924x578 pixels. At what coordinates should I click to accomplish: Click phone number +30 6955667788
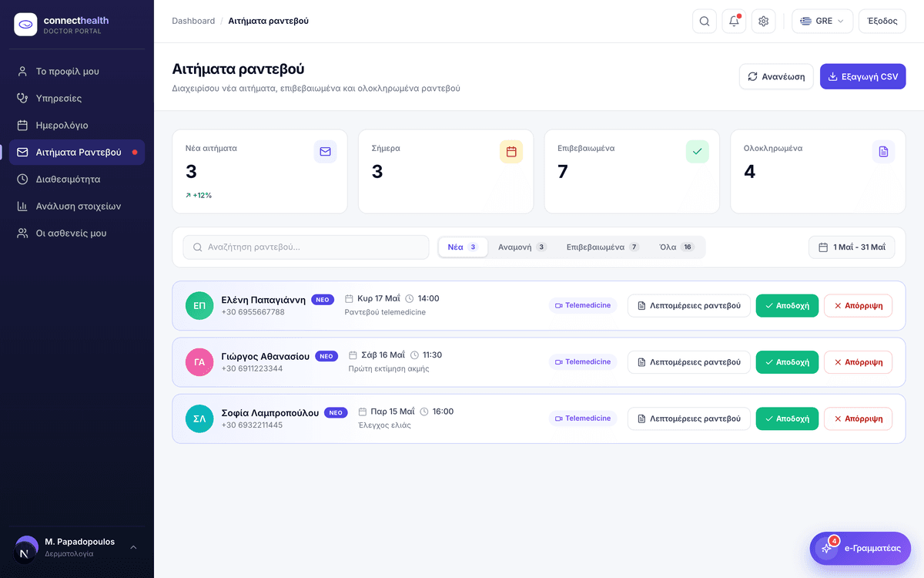[253, 312]
